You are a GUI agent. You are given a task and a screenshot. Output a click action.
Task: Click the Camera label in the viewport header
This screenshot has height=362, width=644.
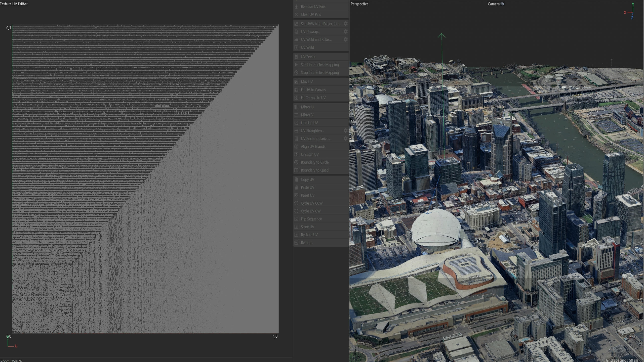tap(494, 4)
